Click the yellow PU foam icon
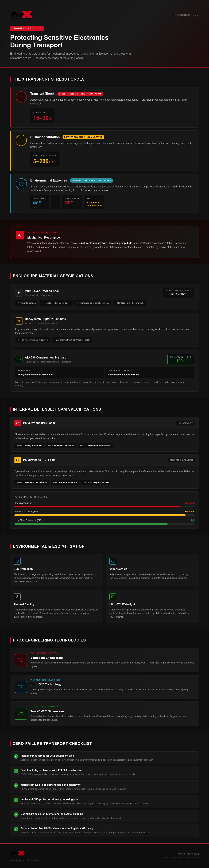This screenshot has height=868, width=209. [x=17, y=460]
